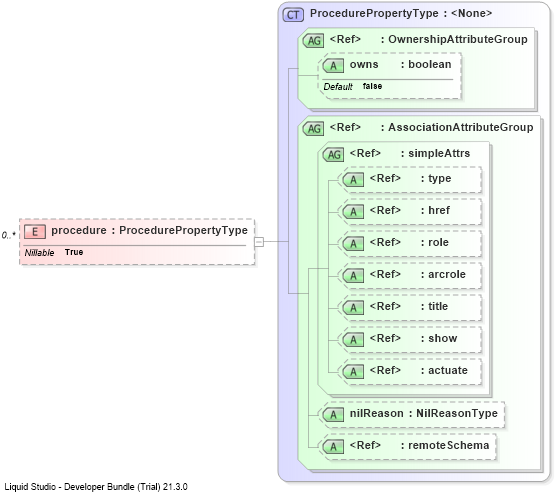This screenshot has width=555, height=492.
Task: Click the A icon beside arcrole attribute
Action: pos(353,275)
